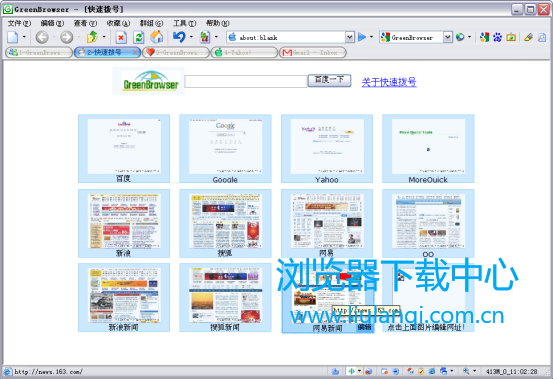Click the blue Undo close arrow
Screen dimensions: 553x379
(x=179, y=37)
